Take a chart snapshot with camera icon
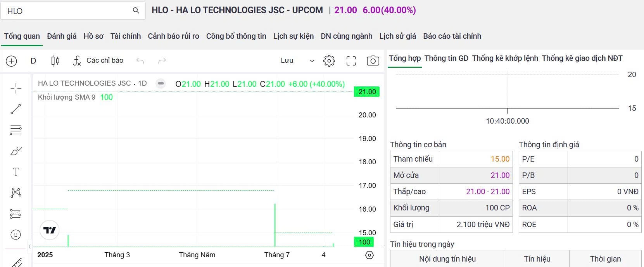The height and width of the screenshot is (267, 644). pos(373,61)
